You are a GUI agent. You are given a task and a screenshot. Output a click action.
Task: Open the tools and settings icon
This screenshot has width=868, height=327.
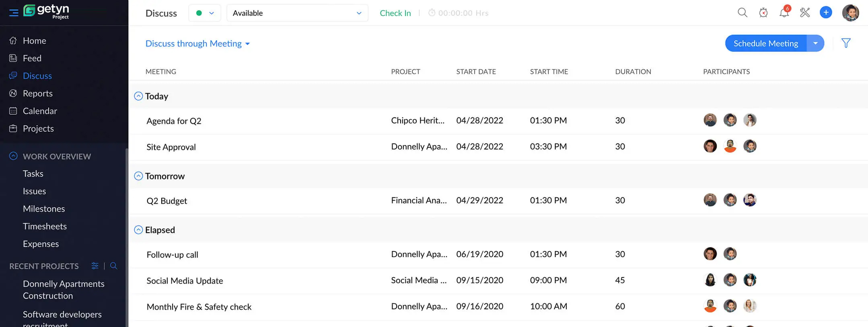(805, 13)
